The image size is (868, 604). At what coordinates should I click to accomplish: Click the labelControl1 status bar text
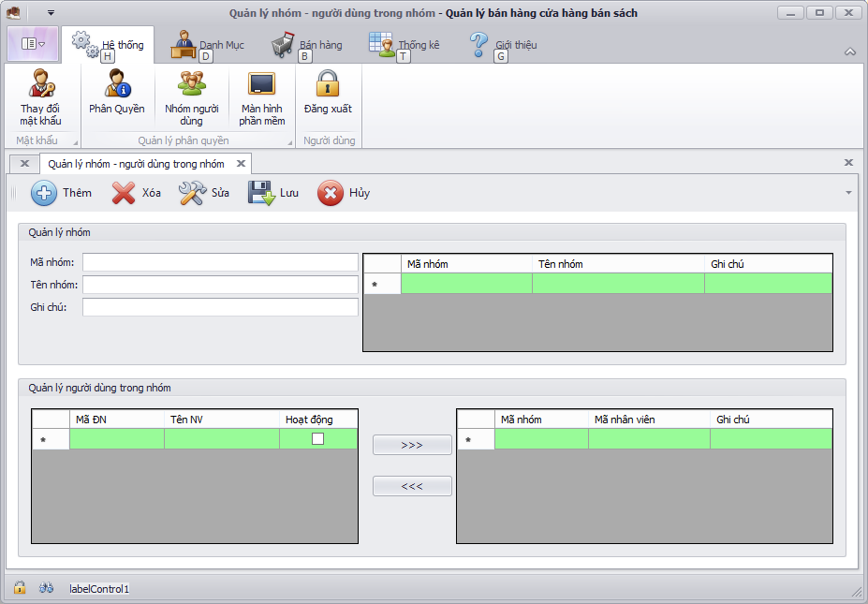click(99, 588)
